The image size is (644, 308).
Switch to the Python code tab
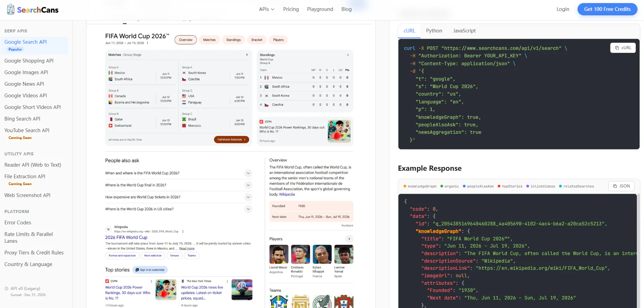(434, 31)
